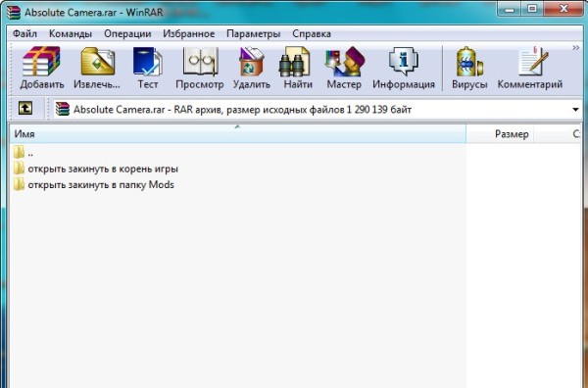Select 'открыть закинуть в корень игры' folder name

point(103,169)
